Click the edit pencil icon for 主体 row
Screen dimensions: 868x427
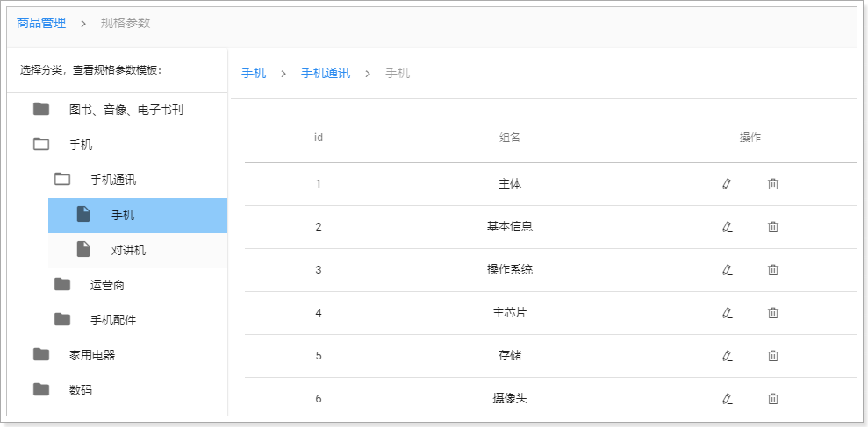[x=727, y=184]
